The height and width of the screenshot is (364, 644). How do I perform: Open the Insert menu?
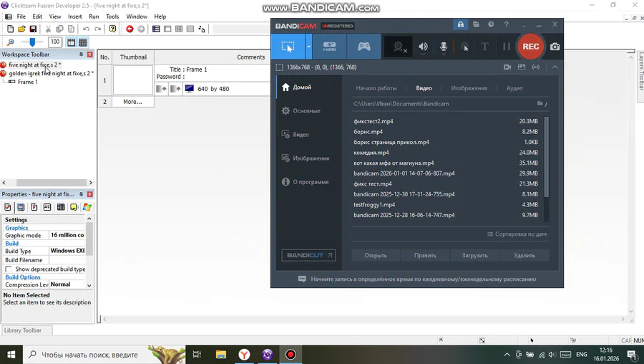74,16
